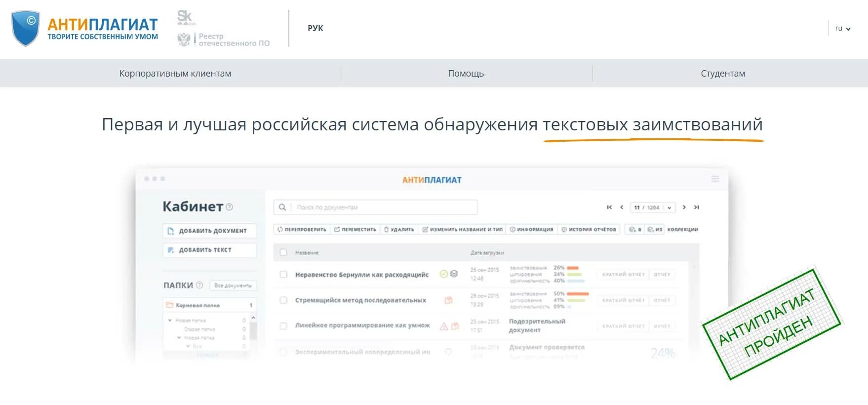Viewport: 868px width, 405px height.
Task: Click the green checkmark icon on the Неравенство Бернулли row
Action: click(443, 274)
